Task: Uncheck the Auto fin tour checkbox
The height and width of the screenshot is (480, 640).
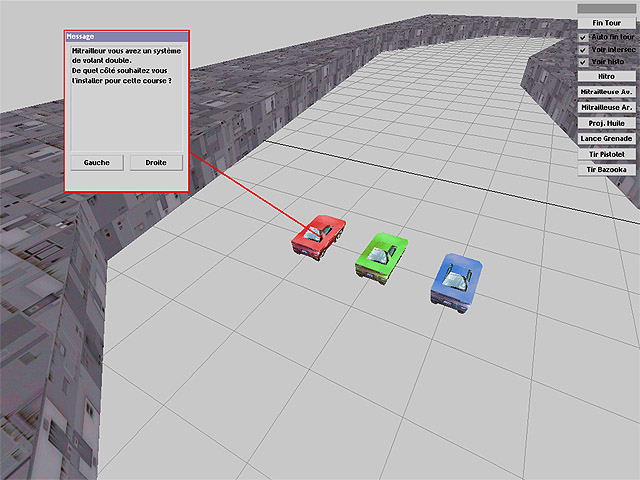Action: pyautogui.click(x=583, y=36)
